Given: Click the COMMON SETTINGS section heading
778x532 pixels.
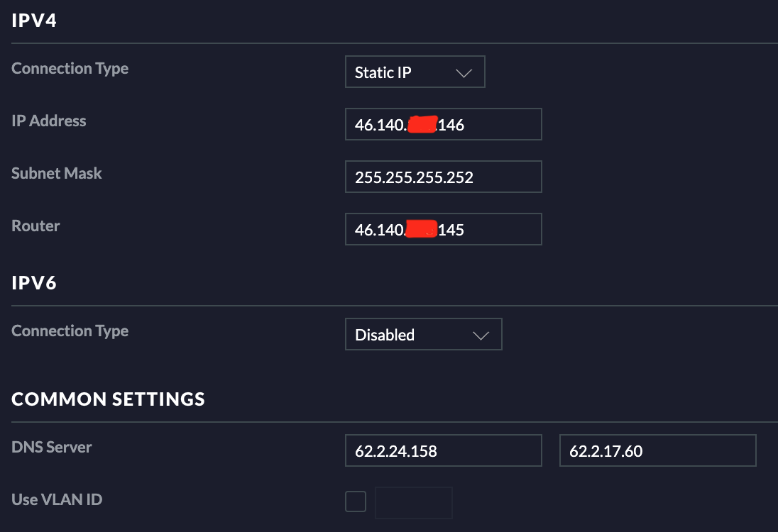Looking at the screenshot, I should 108,399.
